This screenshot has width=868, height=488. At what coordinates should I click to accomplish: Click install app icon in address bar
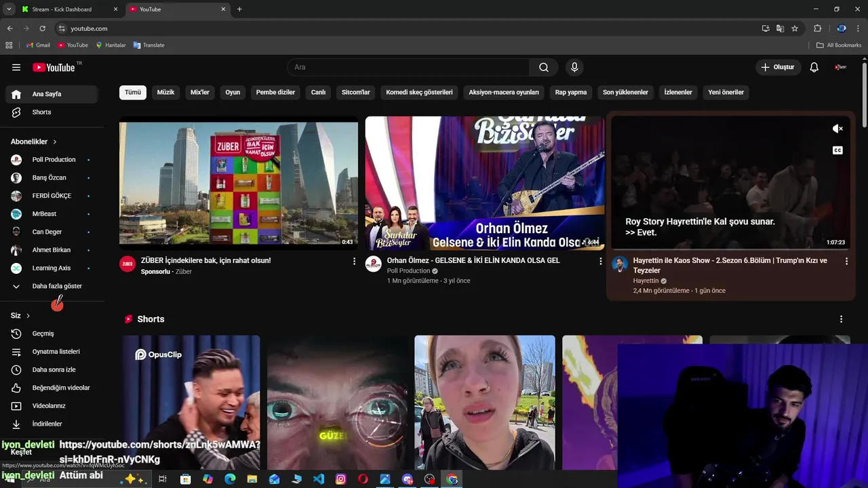point(766,28)
